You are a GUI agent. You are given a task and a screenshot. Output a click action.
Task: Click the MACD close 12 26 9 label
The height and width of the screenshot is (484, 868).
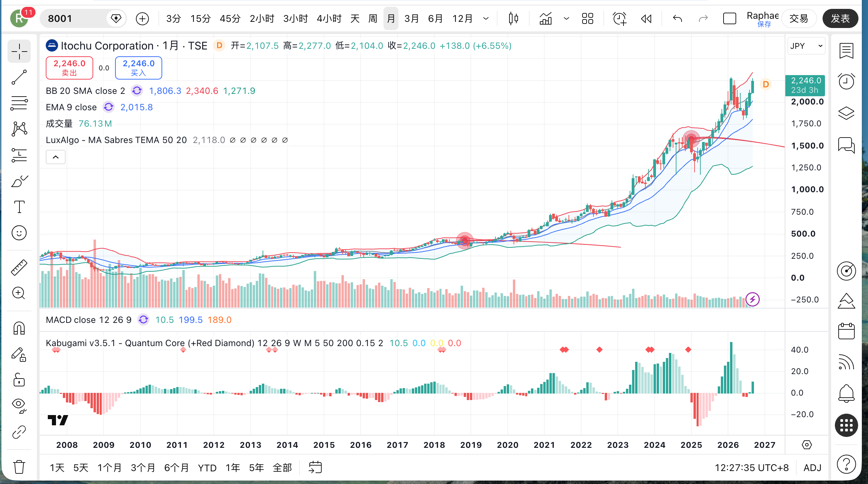pos(89,320)
